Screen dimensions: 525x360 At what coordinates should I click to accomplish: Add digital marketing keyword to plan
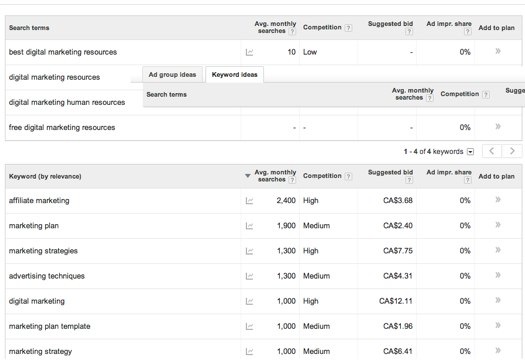(498, 300)
